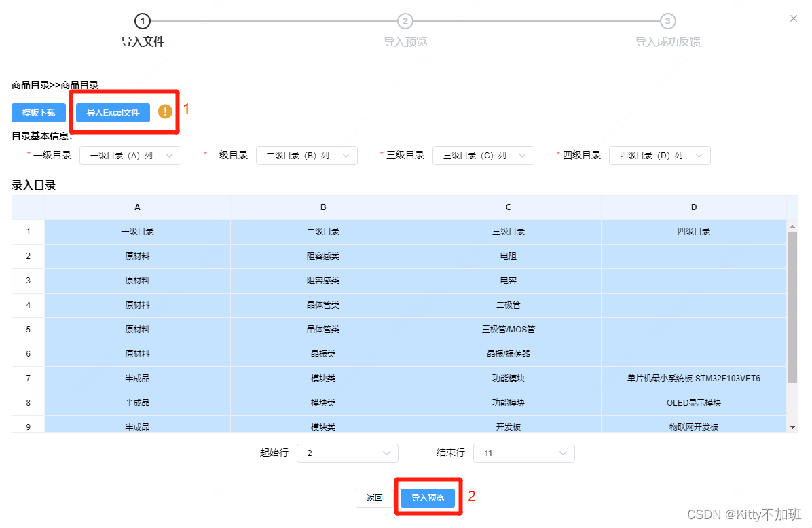Viewport: 812px width, 528px height.
Task: Close the import dialog with X
Action: coord(794,18)
